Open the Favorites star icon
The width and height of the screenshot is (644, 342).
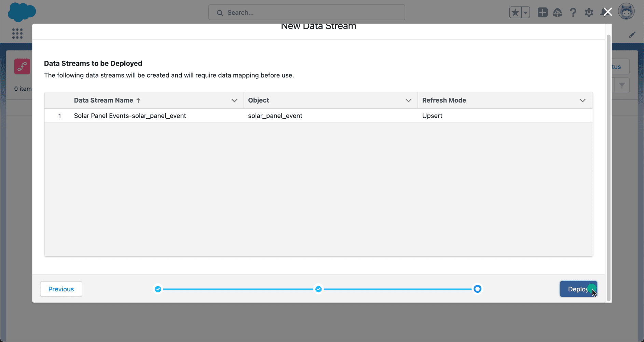(515, 13)
